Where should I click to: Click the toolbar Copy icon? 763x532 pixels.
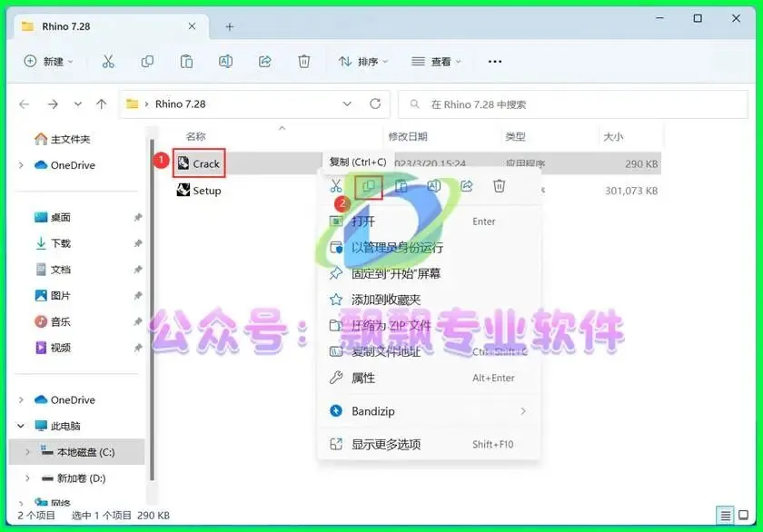coord(147,61)
